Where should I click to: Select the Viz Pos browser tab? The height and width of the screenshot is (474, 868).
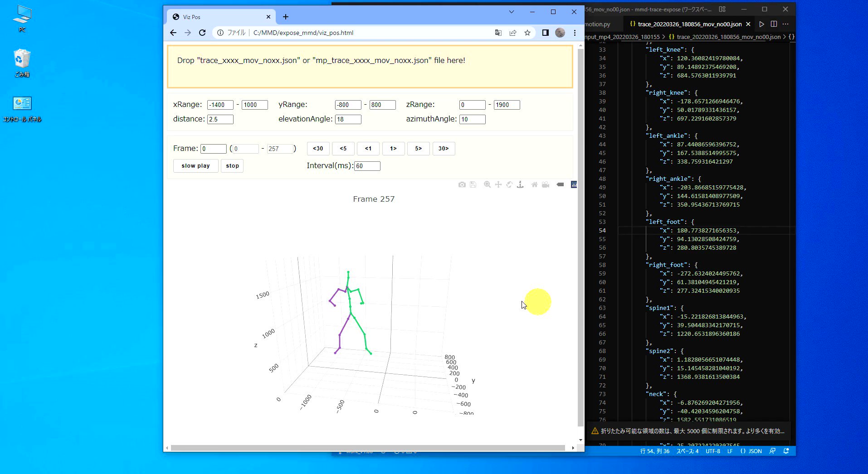pyautogui.click(x=220, y=17)
